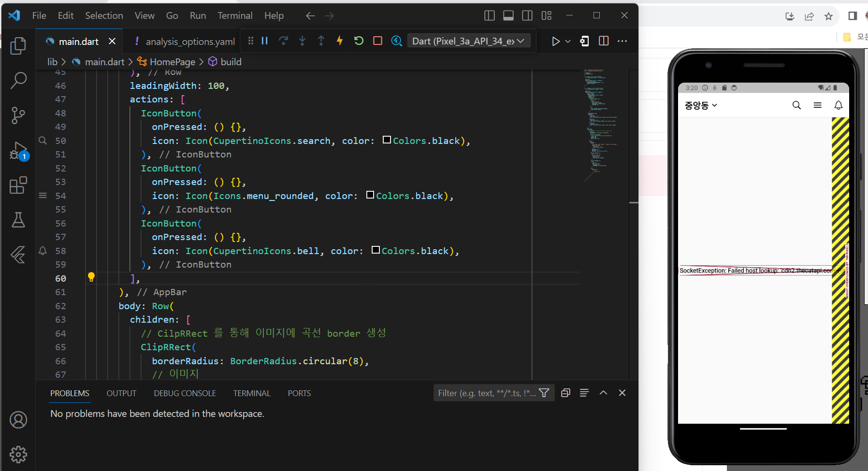This screenshot has height=471, width=868.
Task: Open the View menu
Action: pos(145,15)
